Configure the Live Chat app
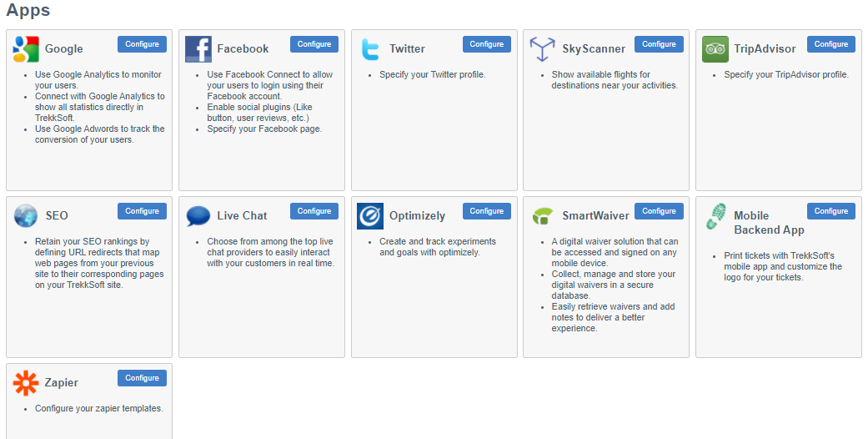This screenshot has height=439, width=868. coord(314,211)
